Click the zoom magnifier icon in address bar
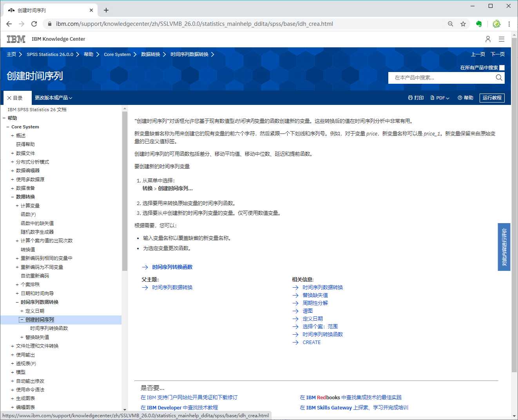 [x=451, y=24]
